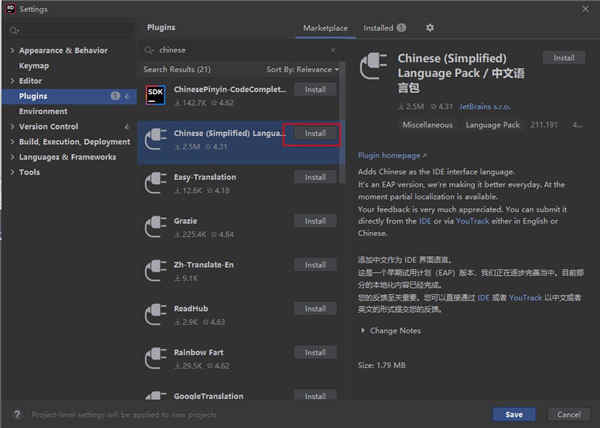Click the Installed tab count badge
The width and height of the screenshot is (600, 428).
click(x=401, y=28)
